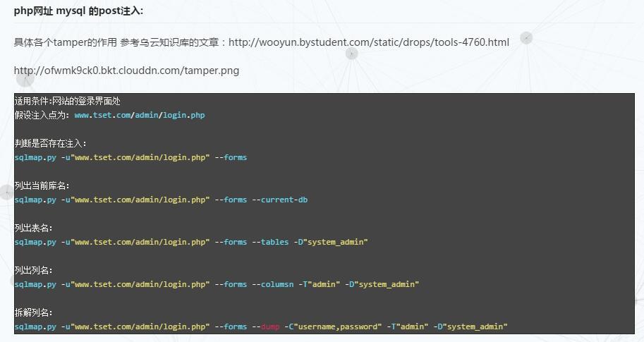Select the heading 'php网址 mysql 的post注入:'
The width and height of the screenshot is (644, 342).
pos(78,11)
